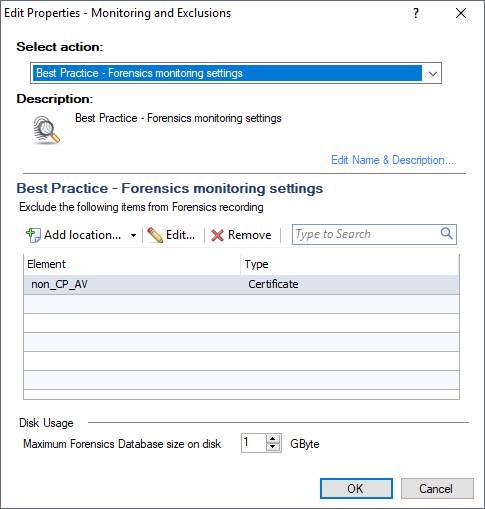Dismiss the dialog with Cancel
485x509 pixels.
437,489
